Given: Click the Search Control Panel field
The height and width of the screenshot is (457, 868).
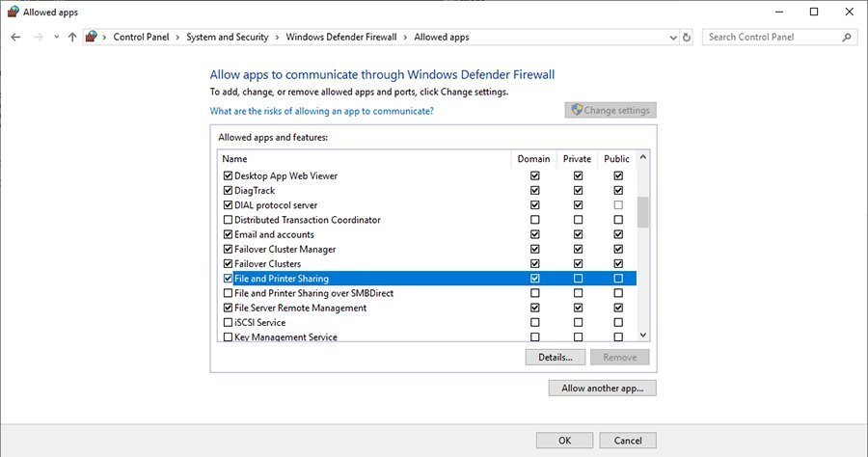Looking at the screenshot, I should 779,37.
